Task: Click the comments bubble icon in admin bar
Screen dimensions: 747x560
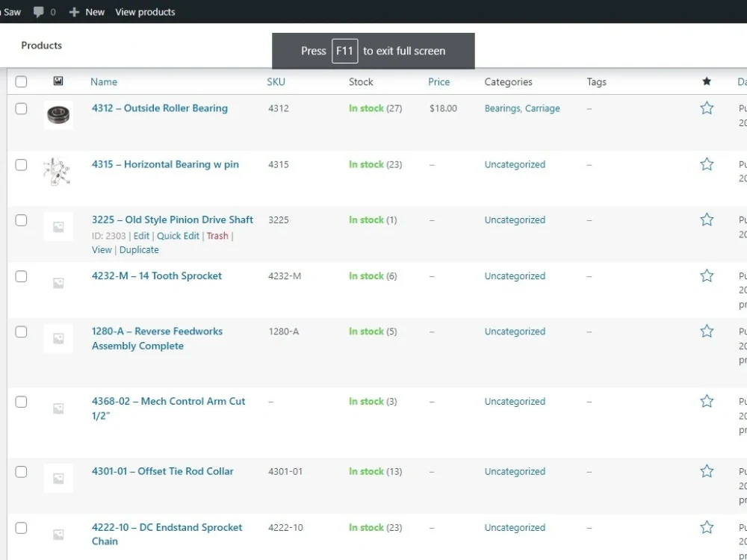Action: (39, 12)
